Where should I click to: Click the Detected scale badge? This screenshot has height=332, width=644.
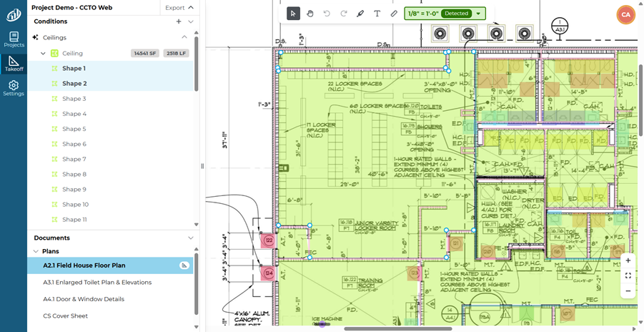pos(456,14)
